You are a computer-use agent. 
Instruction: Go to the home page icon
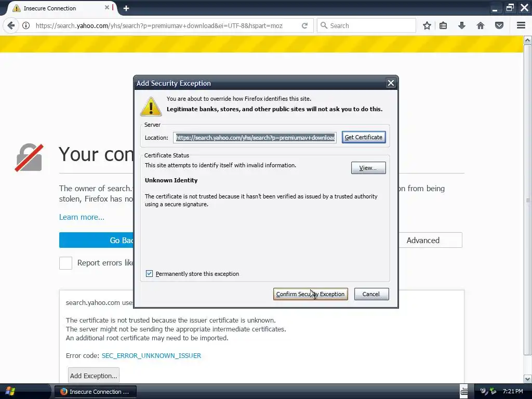(481, 25)
